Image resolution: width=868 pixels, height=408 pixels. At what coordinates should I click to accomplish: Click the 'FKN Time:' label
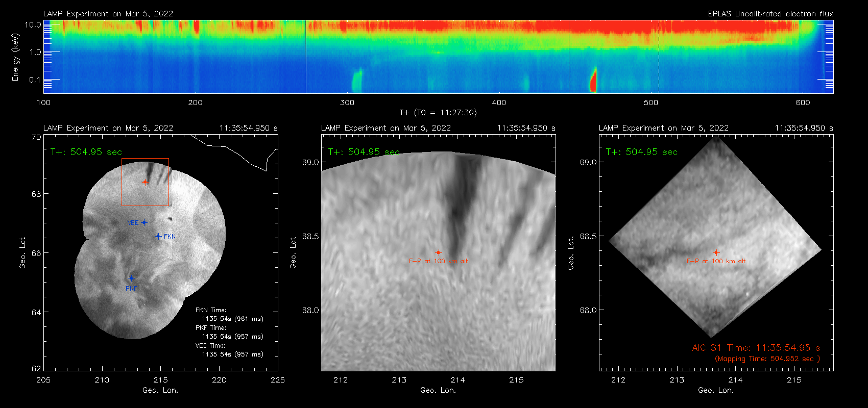point(211,310)
